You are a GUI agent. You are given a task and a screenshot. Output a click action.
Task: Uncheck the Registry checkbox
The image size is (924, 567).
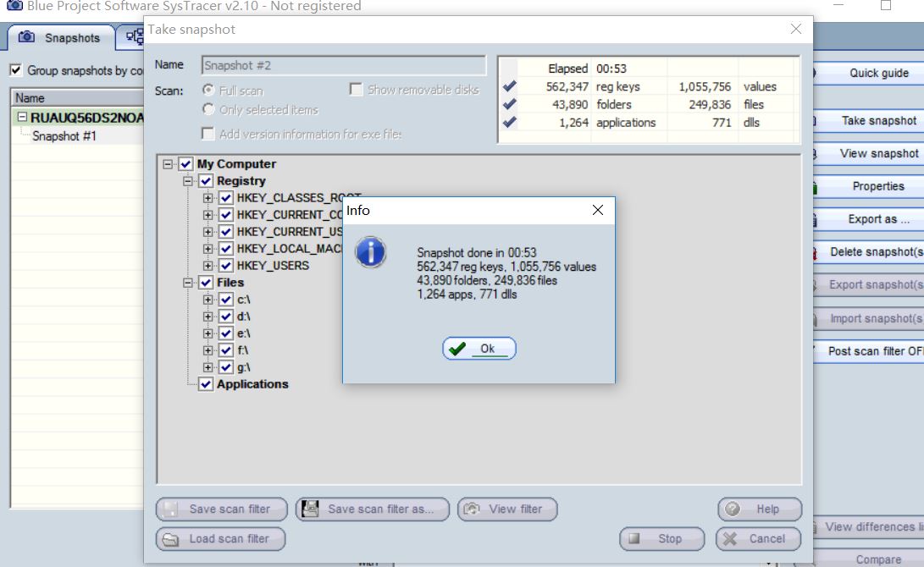coord(206,181)
